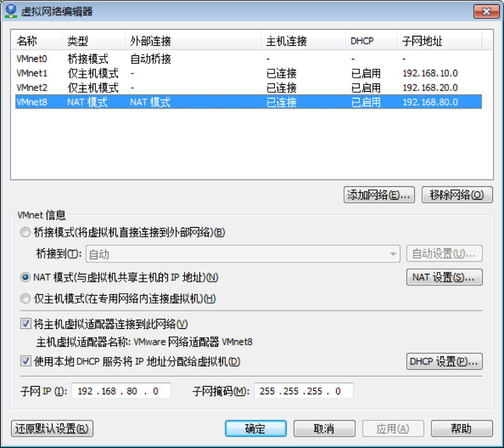Click the 子网地址 column header
The image size is (504, 448).
(x=439, y=41)
